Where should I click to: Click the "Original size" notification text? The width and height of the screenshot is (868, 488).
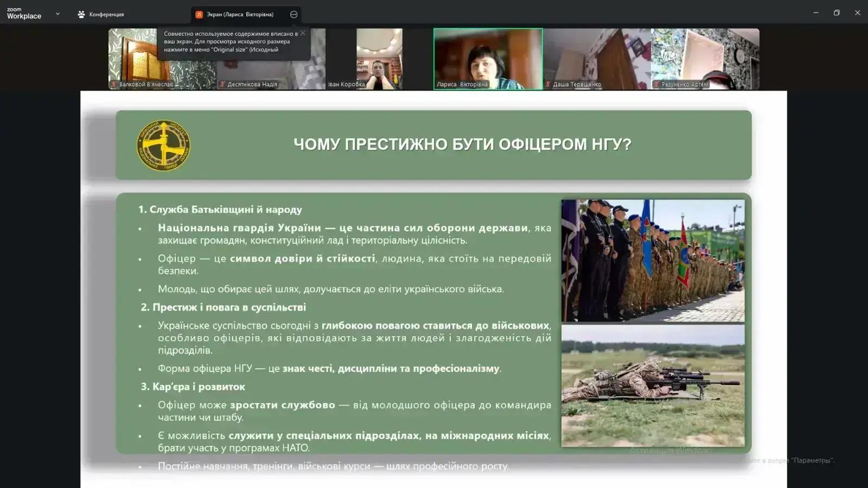pyautogui.click(x=231, y=41)
